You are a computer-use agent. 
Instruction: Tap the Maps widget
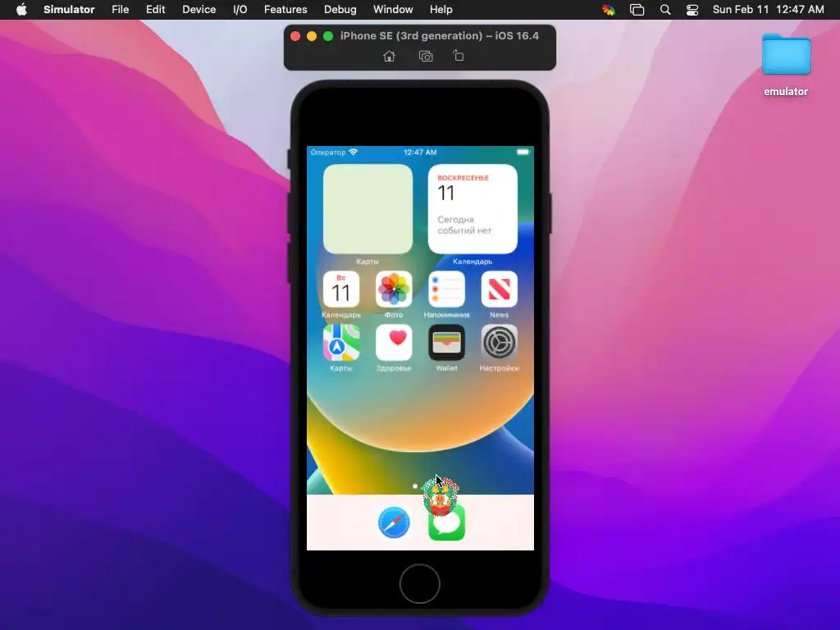click(x=368, y=209)
